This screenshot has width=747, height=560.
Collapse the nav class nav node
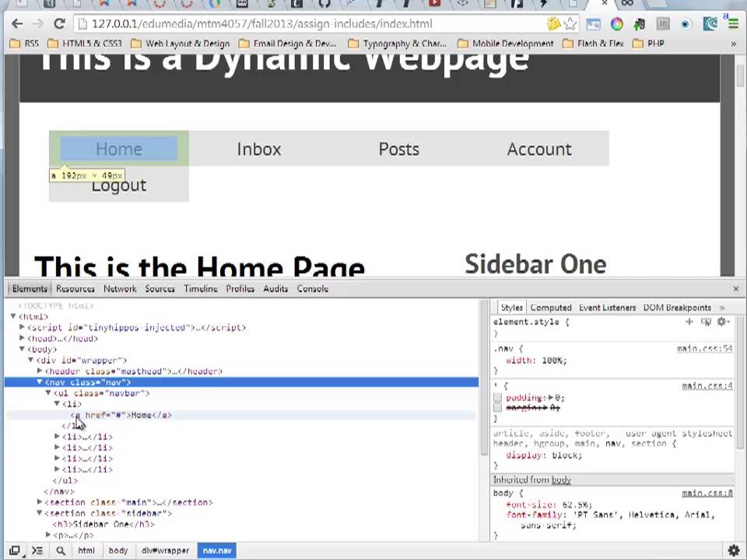pos(40,382)
